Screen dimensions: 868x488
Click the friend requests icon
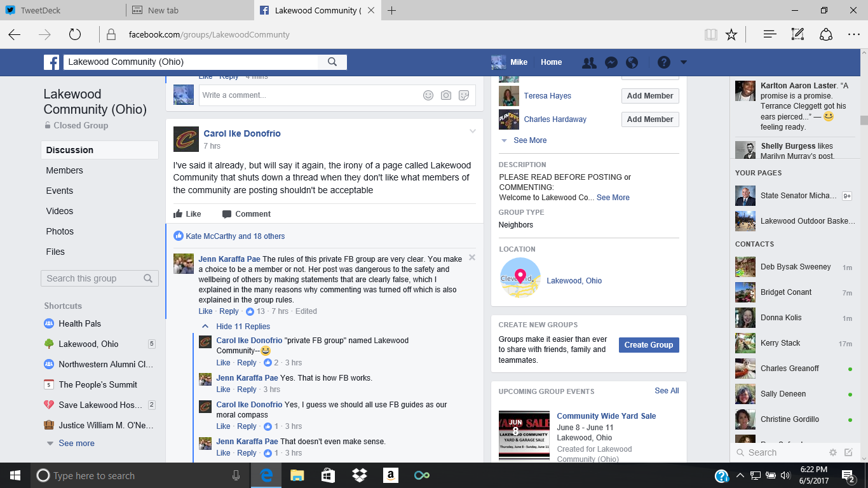[589, 62]
